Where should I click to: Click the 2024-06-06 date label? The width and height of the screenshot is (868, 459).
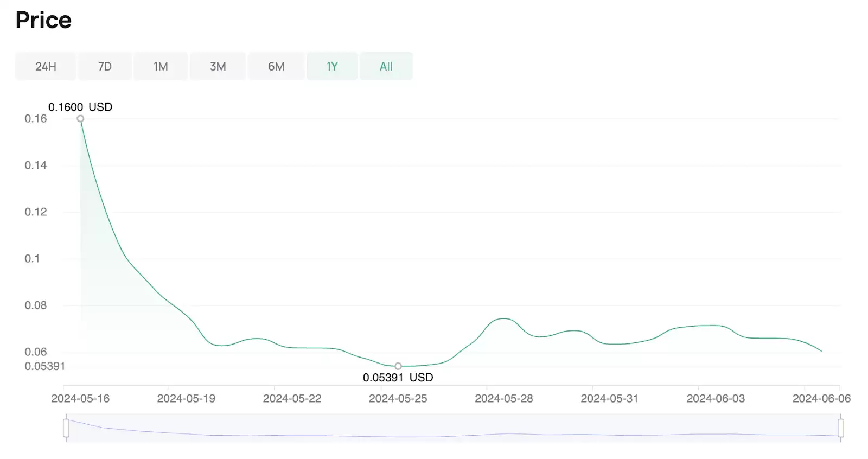(x=821, y=399)
